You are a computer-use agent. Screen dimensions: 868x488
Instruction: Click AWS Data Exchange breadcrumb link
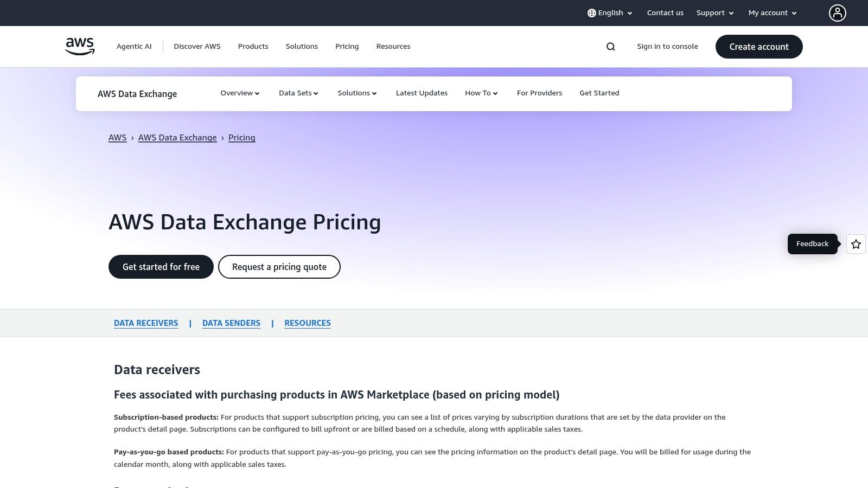177,138
